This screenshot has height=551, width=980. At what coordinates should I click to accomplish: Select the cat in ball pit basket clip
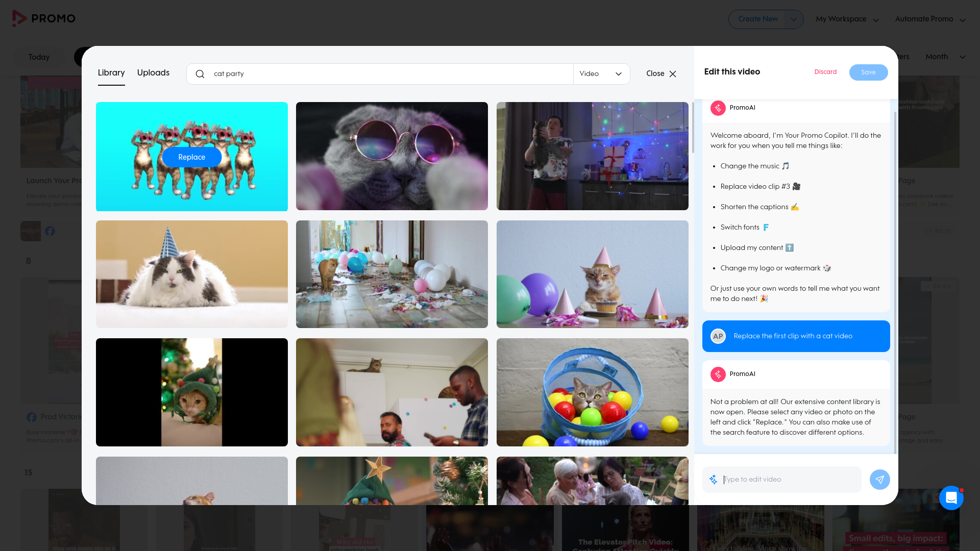click(x=593, y=392)
